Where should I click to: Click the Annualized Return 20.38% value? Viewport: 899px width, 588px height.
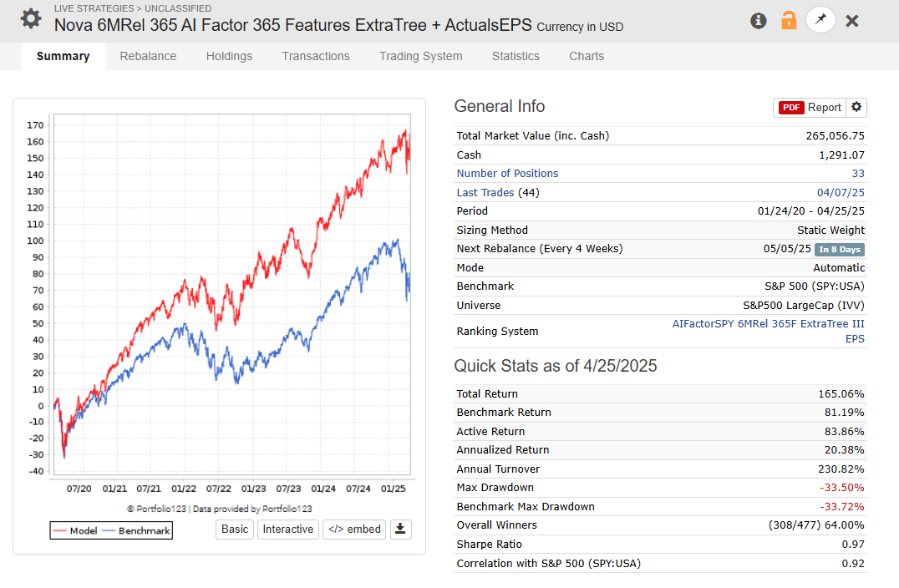tap(845, 450)
